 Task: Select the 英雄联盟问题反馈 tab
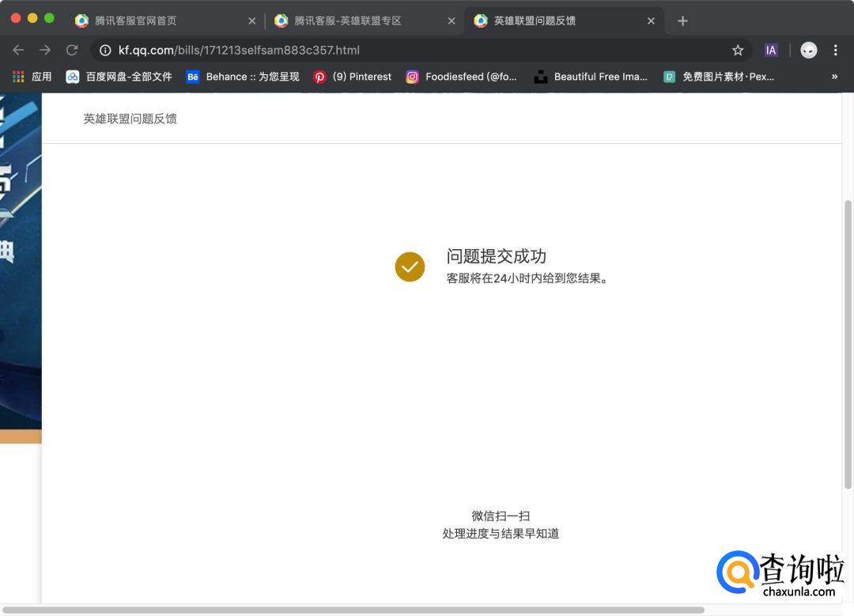[x=564, y=21]
